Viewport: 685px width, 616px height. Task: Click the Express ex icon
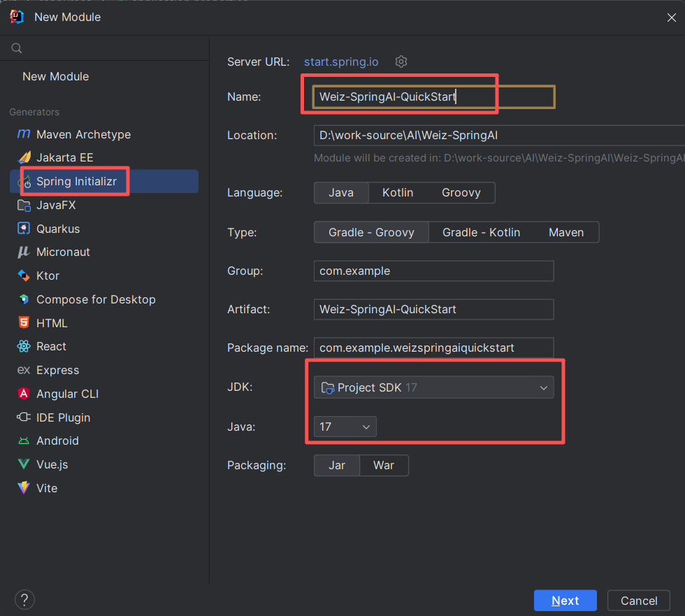coord(24,370)
